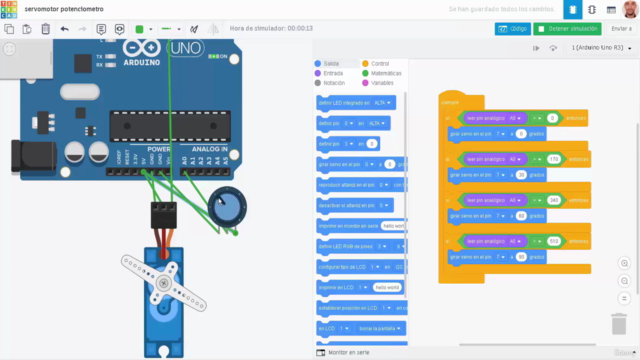
Task: Step the debugger with the step icon
Action: pyautogui.click(x=536, y=48)
